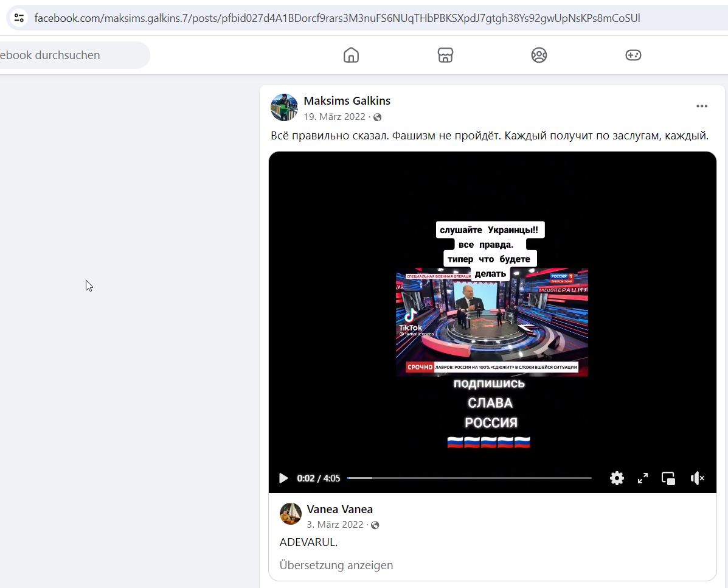Open Maksims Galkins profile name link

347,101
